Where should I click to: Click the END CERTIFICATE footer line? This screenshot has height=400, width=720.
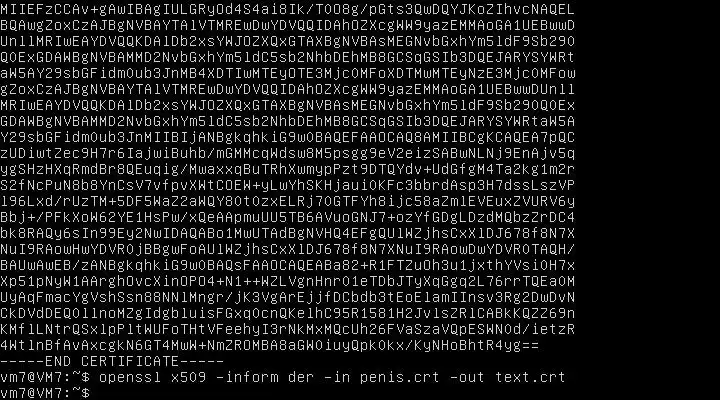[112, 361]
